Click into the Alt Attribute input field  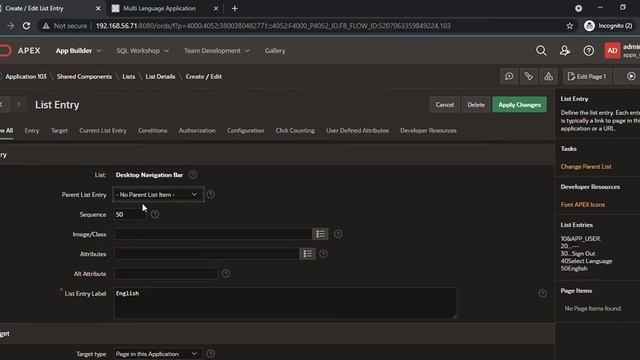[x=166, y=274]
